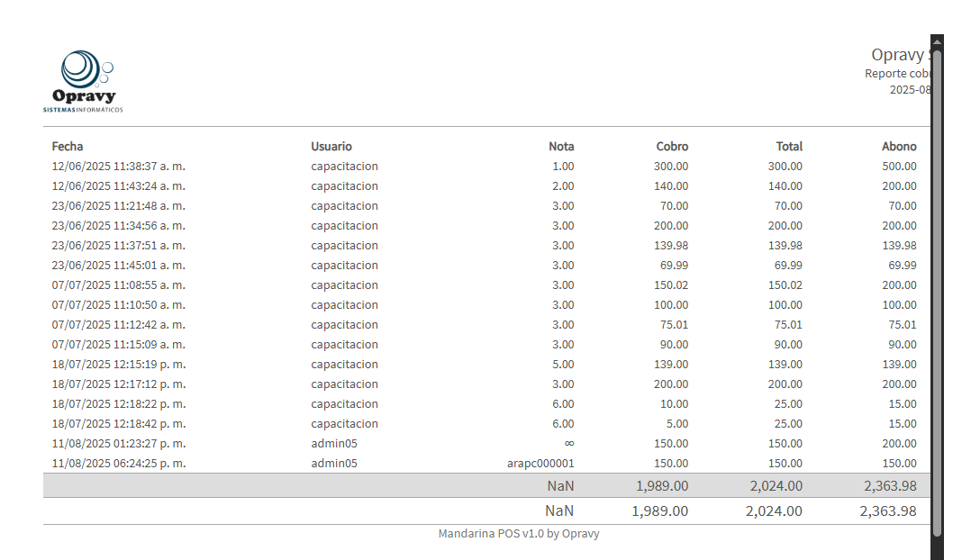Click cobro value 5.00
This screenshot has height=560, width=980.
tap(676, 424)
